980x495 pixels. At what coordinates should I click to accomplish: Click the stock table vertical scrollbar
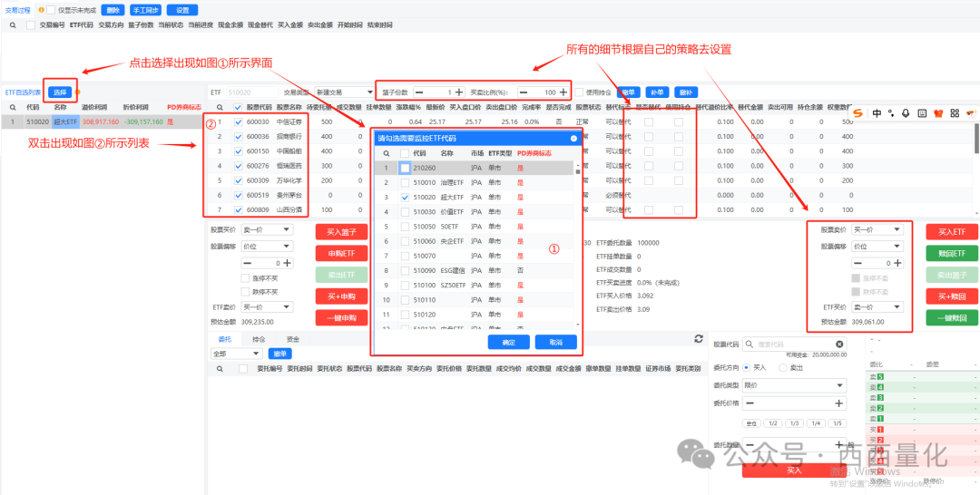point(976,137)
